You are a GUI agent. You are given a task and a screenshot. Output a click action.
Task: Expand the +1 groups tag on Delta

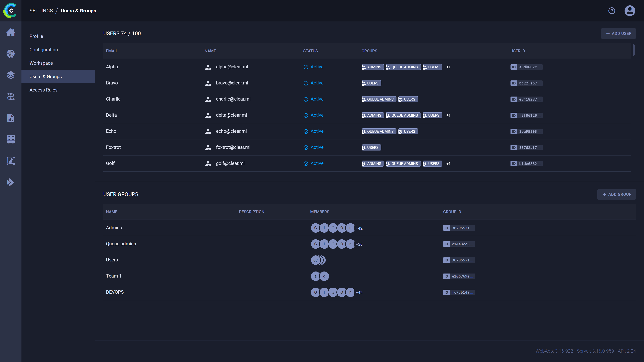448,115
